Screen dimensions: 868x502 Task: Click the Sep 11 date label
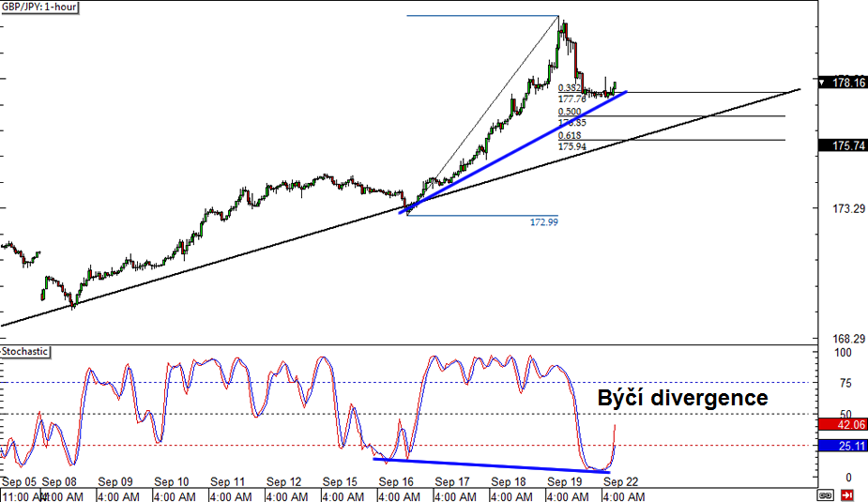[x=227, y=482]
